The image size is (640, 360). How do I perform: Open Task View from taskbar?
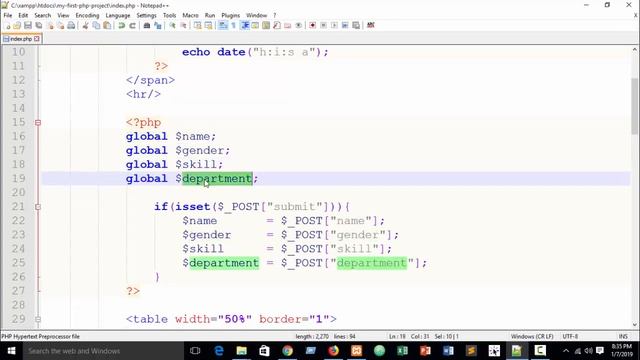[195, 351]
